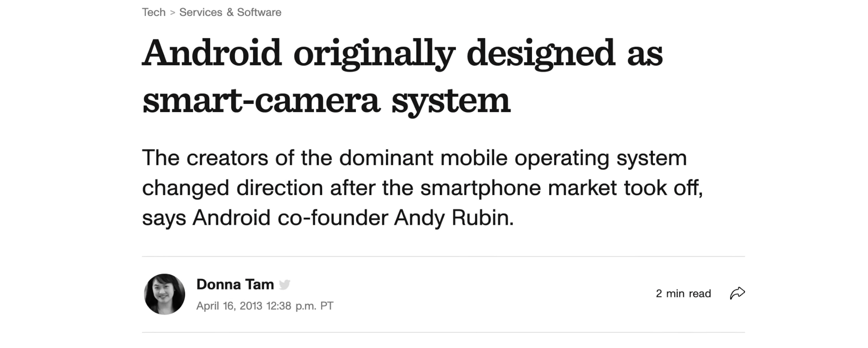The width and height of the screenshot is (868, 348).
Task: Click the share arrow icon
Action: 737,293
